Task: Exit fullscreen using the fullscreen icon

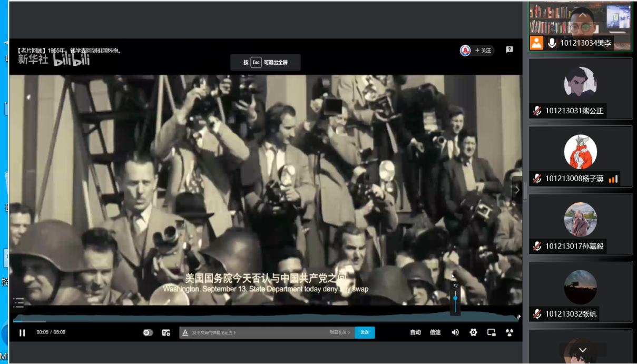Action: click(509, 332)
